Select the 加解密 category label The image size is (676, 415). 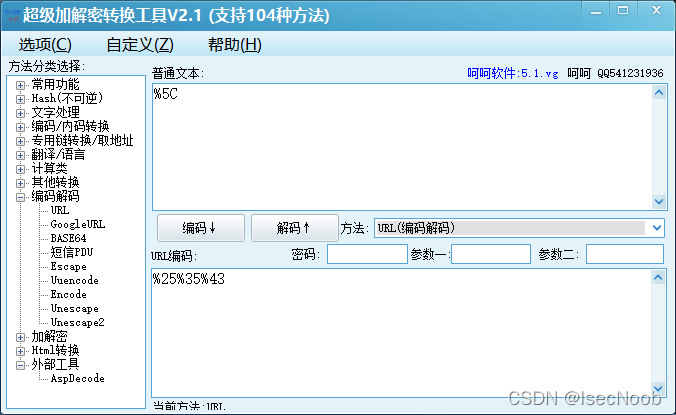(49, 336)
